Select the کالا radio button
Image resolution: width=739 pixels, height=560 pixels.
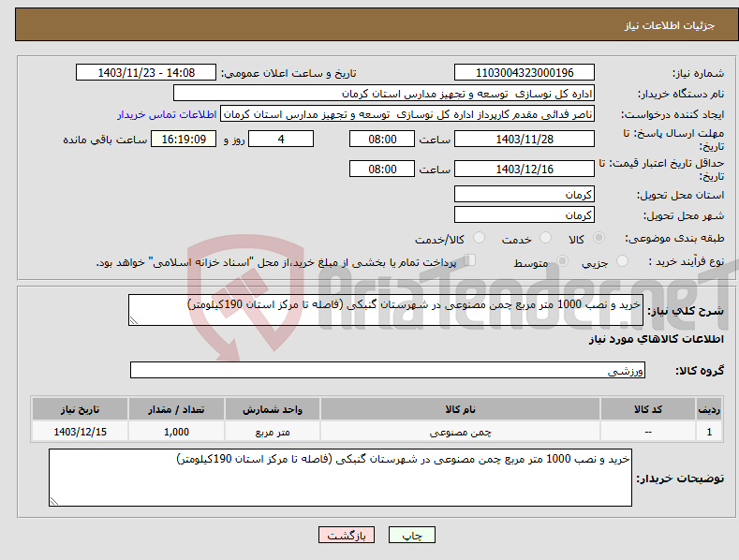[599, 238]
